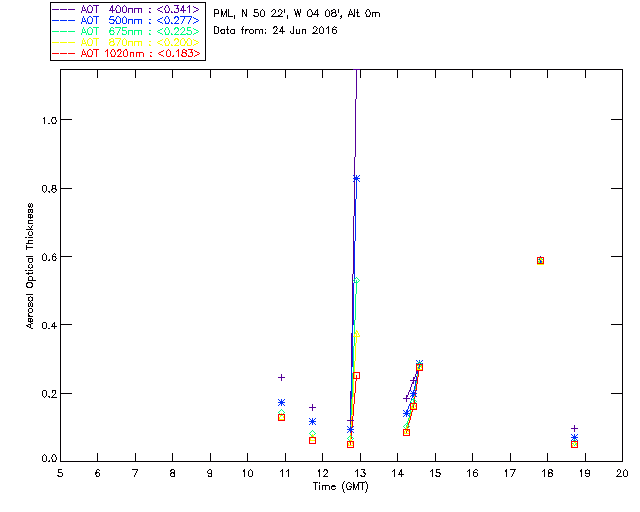
Task: Click the purple plus marker after 18:30 GMT
Action: coord(574,429)
